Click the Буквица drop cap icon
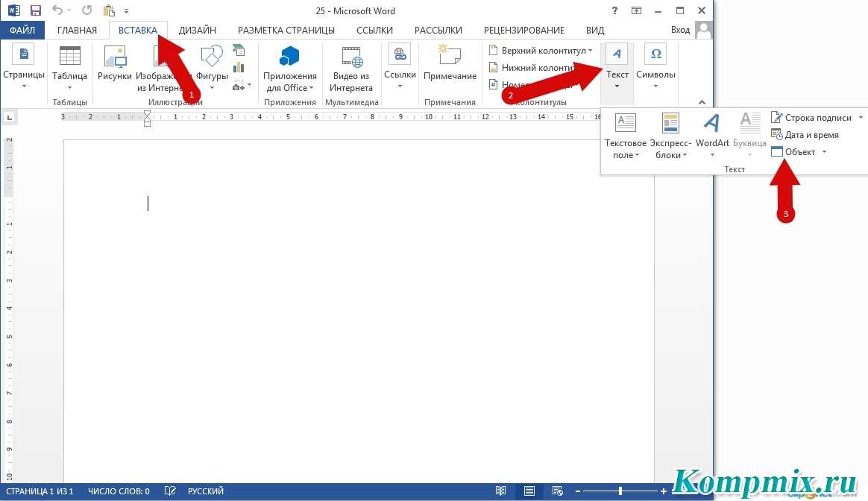The width and height of the screenshot is (868, 501). [x=749, y=135]
